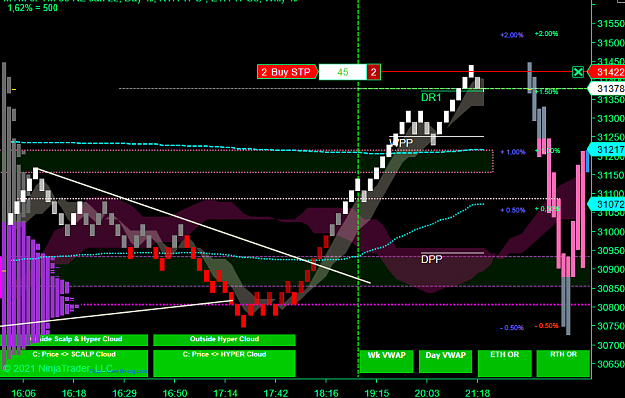
Task: Click 19:15 on the time axis
Action: pos(377,393)
